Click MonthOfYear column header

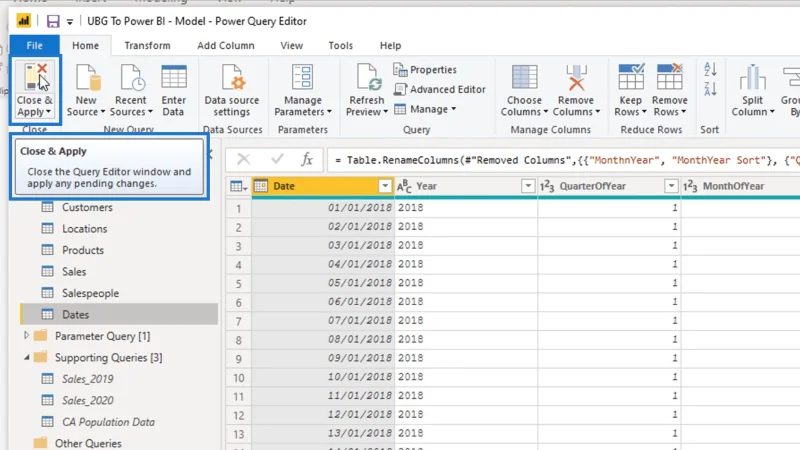(740, 186)
